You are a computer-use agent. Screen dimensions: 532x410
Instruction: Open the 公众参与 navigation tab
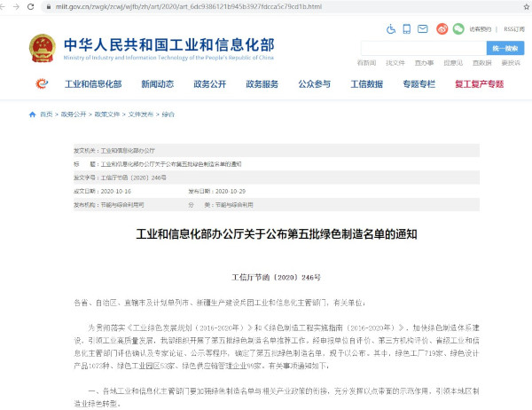(314, 84)
